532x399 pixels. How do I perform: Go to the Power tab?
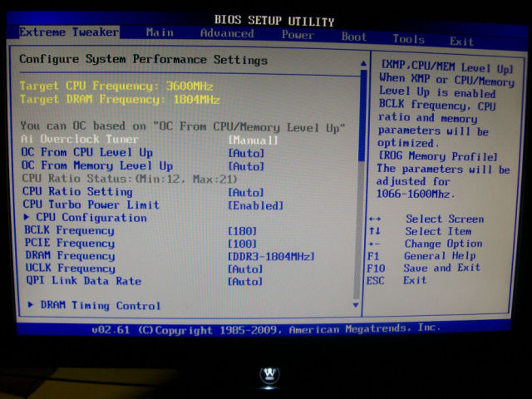click(298, 35)
